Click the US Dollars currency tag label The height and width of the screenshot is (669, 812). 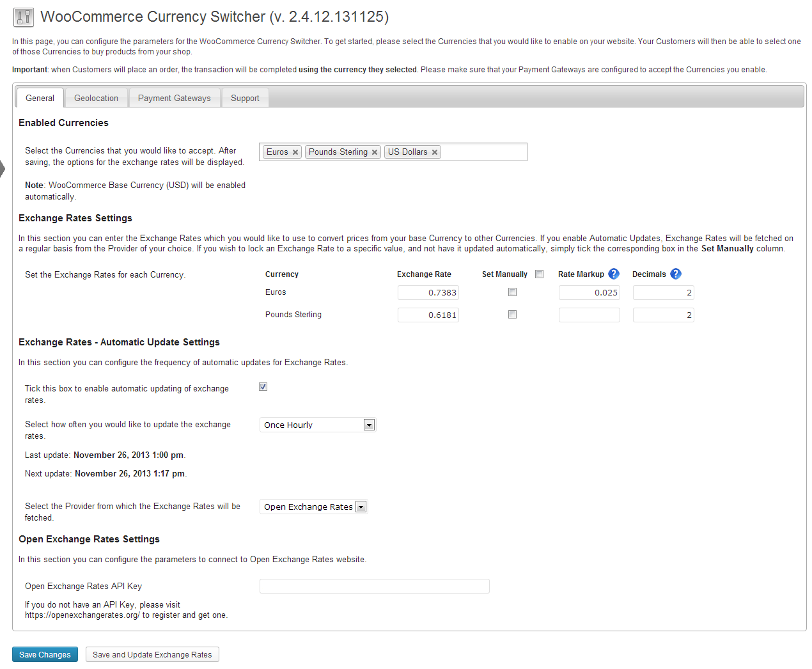point(408,152)
